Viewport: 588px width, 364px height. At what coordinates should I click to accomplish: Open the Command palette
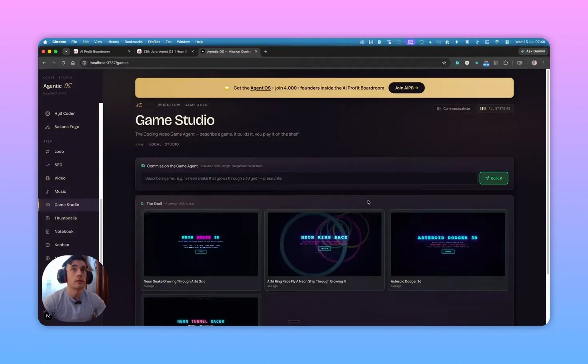point(453,108)
